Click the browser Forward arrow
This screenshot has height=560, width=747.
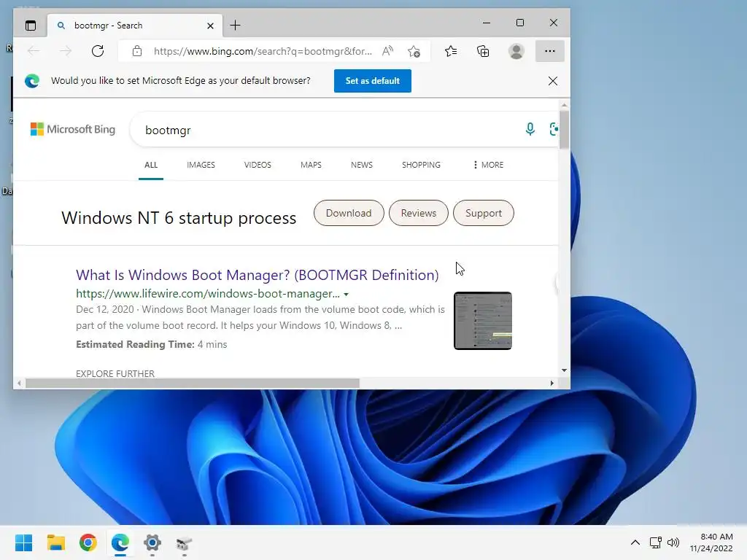(x=66, y=51)
